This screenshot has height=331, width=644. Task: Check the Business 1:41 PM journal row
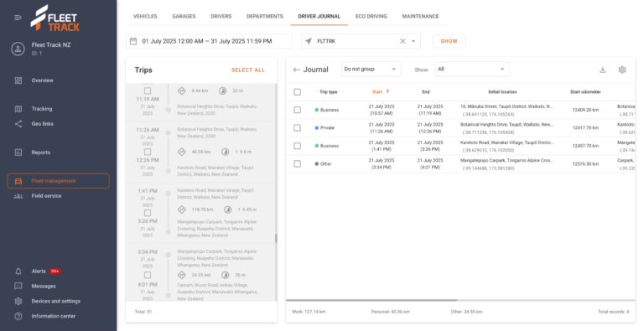[297, 146]
